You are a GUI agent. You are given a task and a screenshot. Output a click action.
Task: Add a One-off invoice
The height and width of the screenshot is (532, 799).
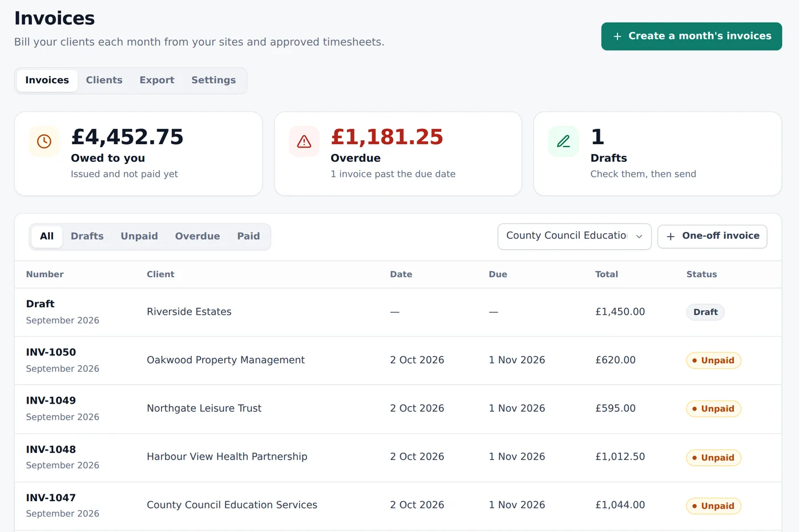pyautogui.click(x=712, y=236)
